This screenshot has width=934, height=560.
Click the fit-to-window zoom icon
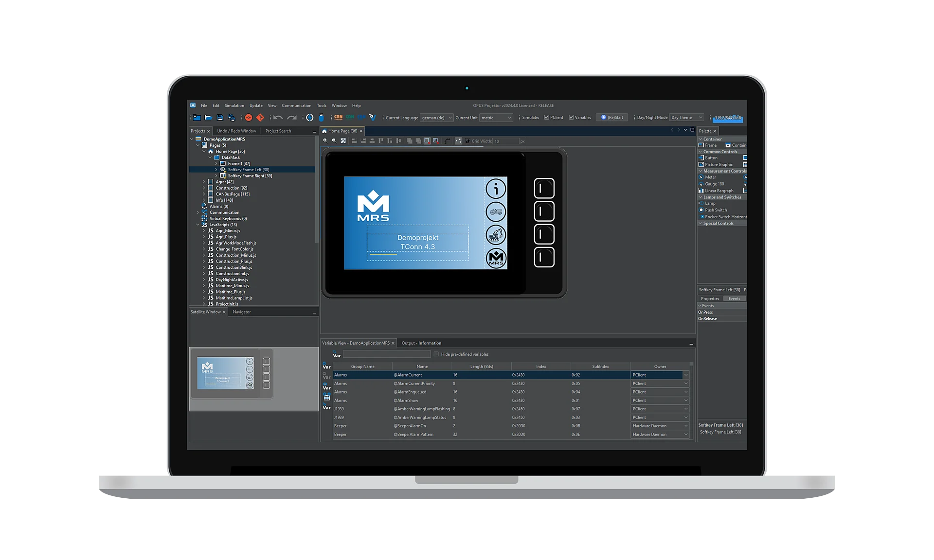click(343, 141)
